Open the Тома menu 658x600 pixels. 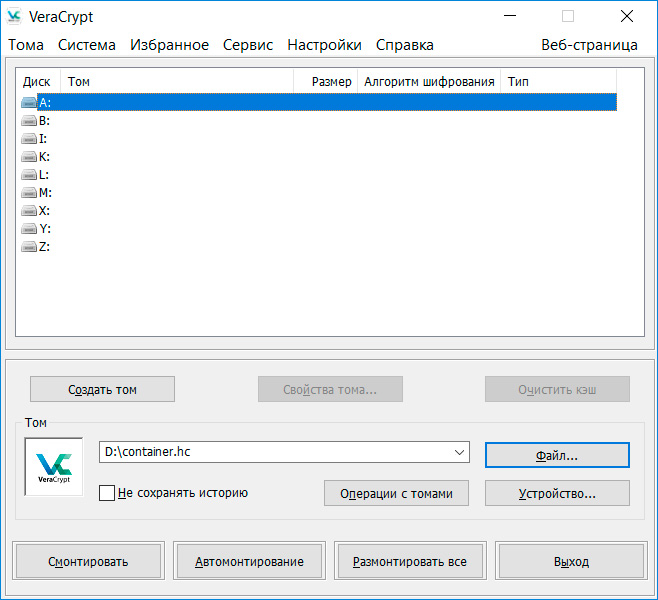pyautogui.click(x=26, y=45)
